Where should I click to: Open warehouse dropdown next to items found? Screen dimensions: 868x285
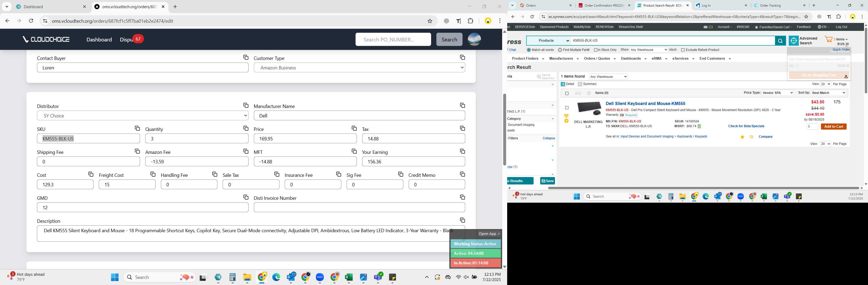pyautogui.click(x=608, y=77)
